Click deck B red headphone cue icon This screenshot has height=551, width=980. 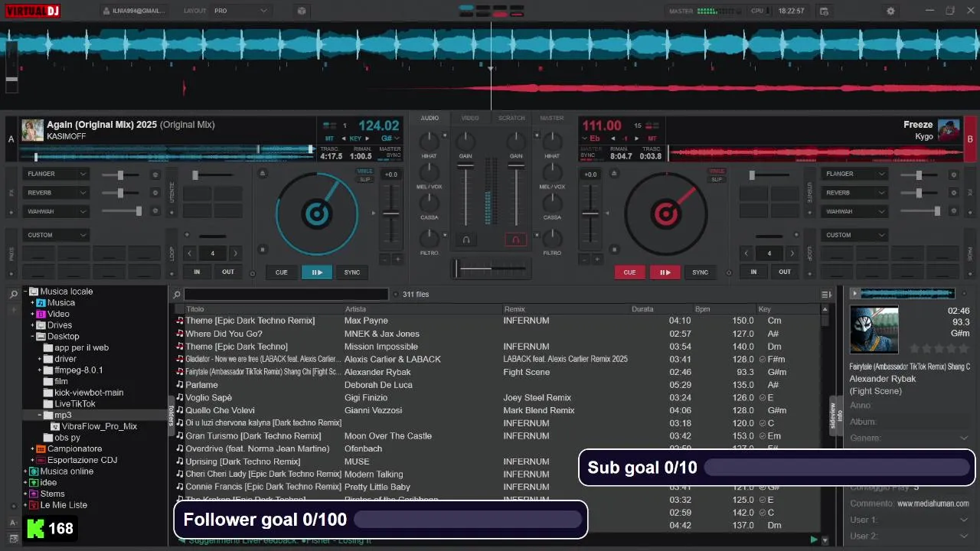515,240
